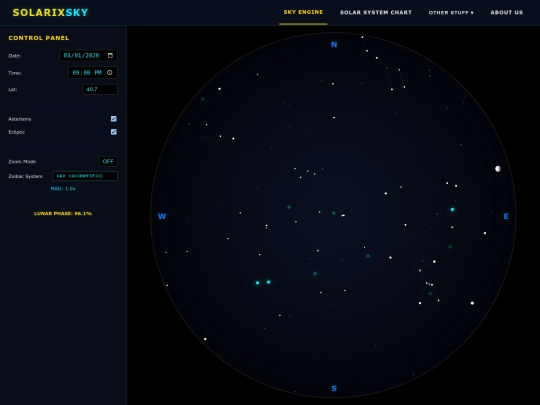Click the Asterisms label

pos(20,119)
